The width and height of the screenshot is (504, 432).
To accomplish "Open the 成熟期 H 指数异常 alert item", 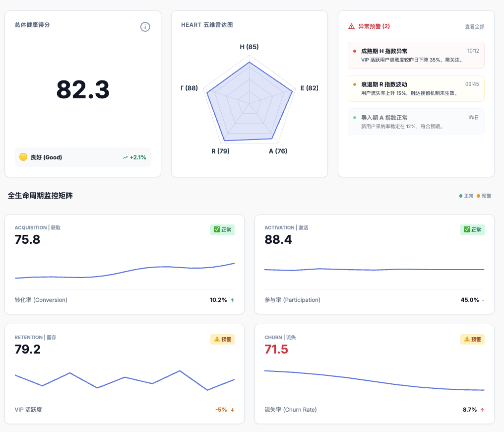I will pyautogui.click(x=416, y=55).
